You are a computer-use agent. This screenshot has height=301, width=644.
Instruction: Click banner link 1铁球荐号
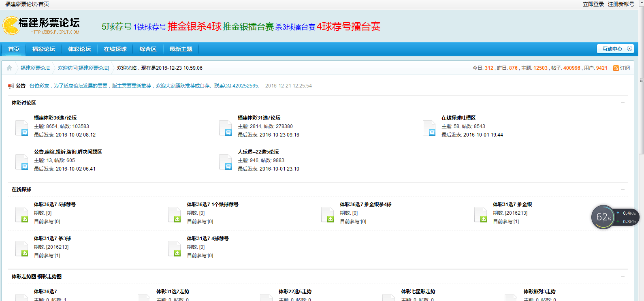point(150,27)
